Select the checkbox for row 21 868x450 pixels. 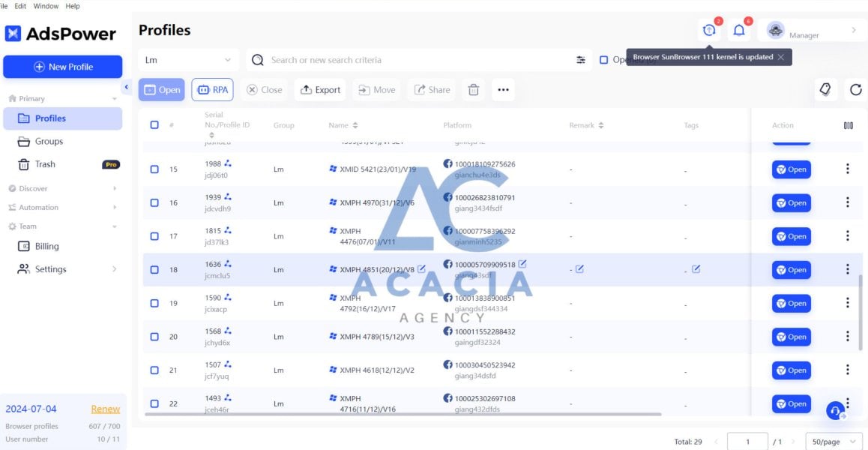(x=154, y=370)
